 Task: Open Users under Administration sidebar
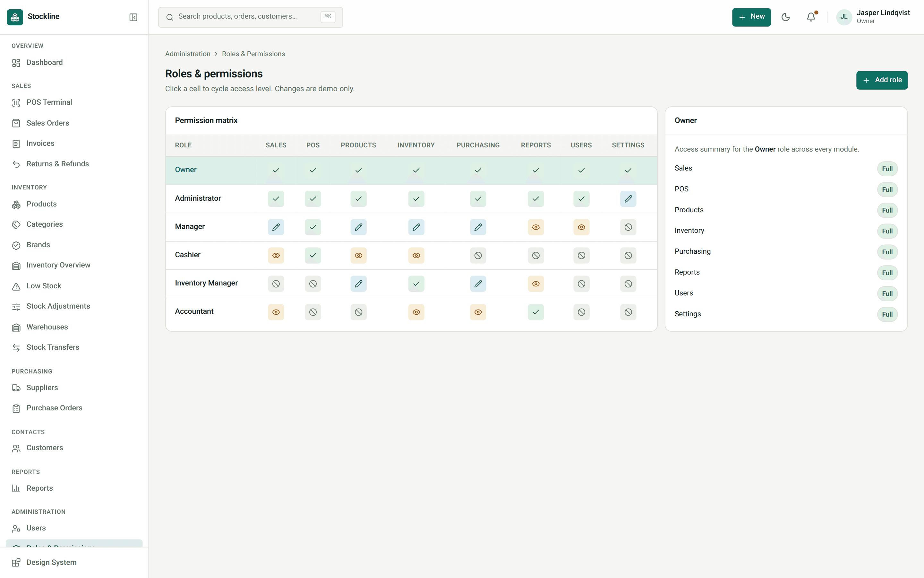point(74,528)
